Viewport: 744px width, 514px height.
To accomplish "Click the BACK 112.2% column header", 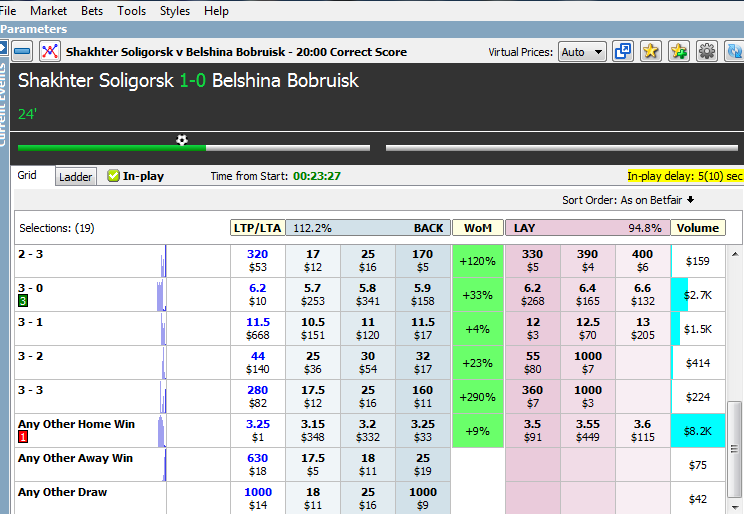I will coord(368,228).
